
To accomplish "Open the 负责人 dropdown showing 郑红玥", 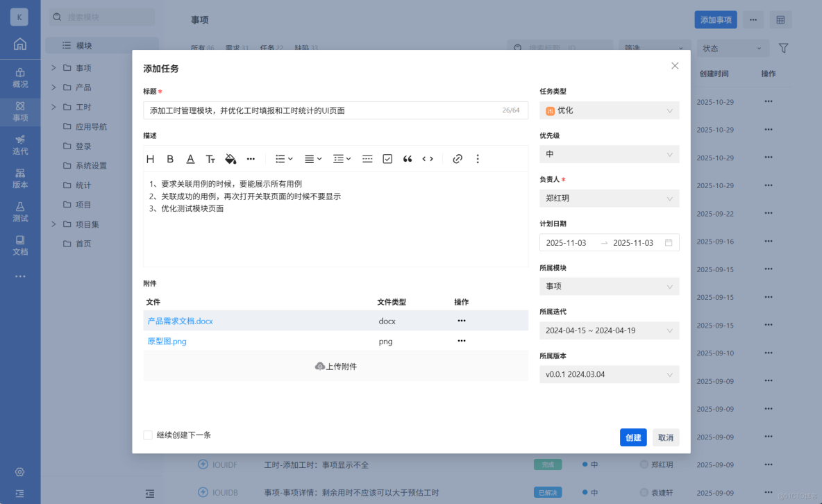I will click(609, 198).
